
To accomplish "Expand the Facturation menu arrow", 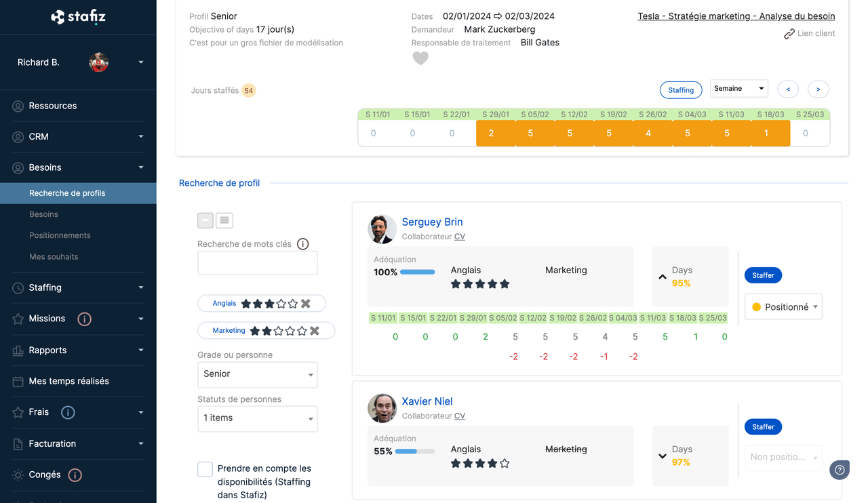I will [x=141, y=444].
